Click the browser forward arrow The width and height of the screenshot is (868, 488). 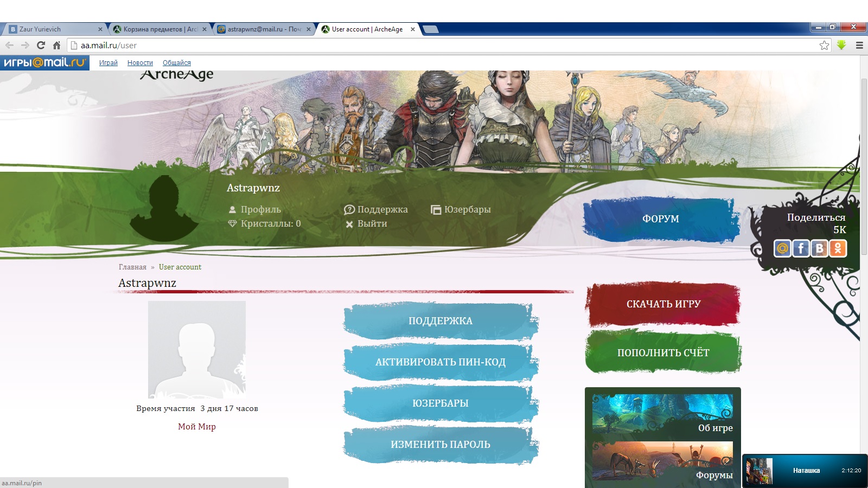[x=25, y=46]
